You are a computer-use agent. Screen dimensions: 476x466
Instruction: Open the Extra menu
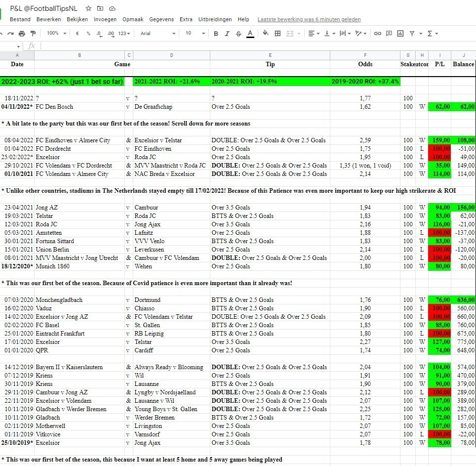(x=186, y=19)
